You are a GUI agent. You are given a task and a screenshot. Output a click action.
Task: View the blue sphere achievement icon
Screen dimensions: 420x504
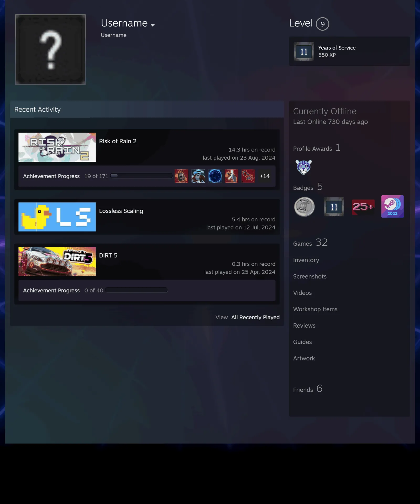[x=215, y=176]
